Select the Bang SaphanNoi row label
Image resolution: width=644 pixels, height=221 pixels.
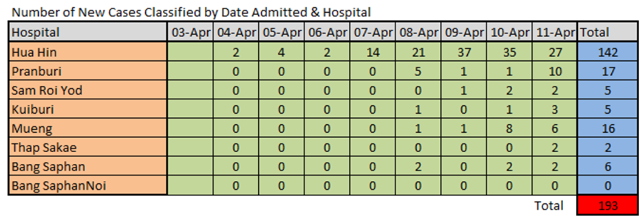click(x=87, y=186)
